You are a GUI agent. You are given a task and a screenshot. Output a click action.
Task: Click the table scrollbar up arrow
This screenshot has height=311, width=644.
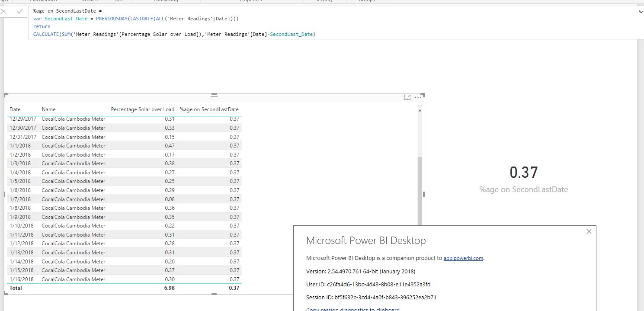[419, 111]
